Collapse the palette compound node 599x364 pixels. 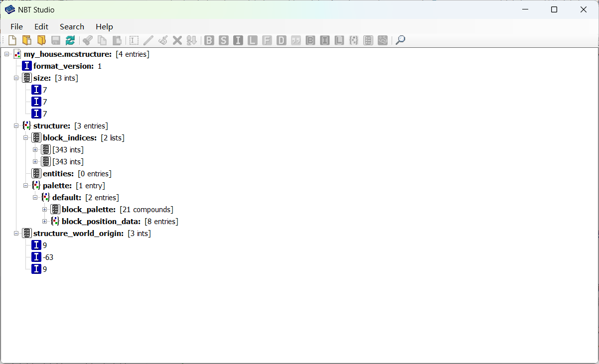pyautogui.click(x=26, y=185)
